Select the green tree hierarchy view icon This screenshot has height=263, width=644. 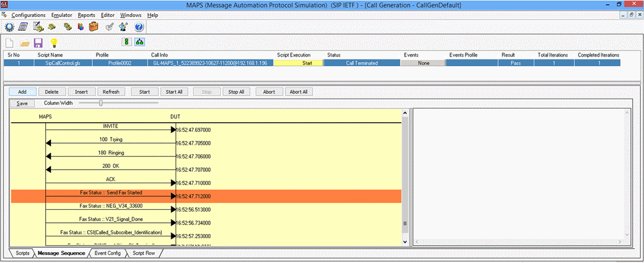[x=140, y=42]
